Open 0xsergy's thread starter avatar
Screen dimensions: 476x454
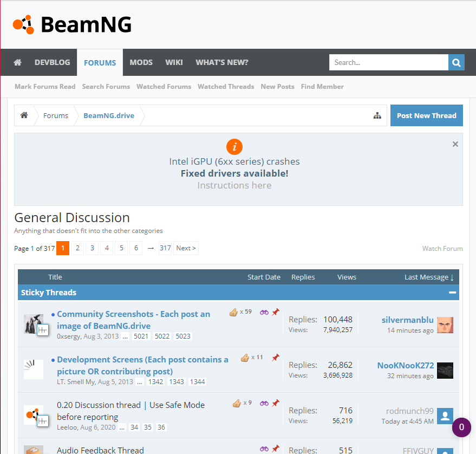(x=34, y=324)
